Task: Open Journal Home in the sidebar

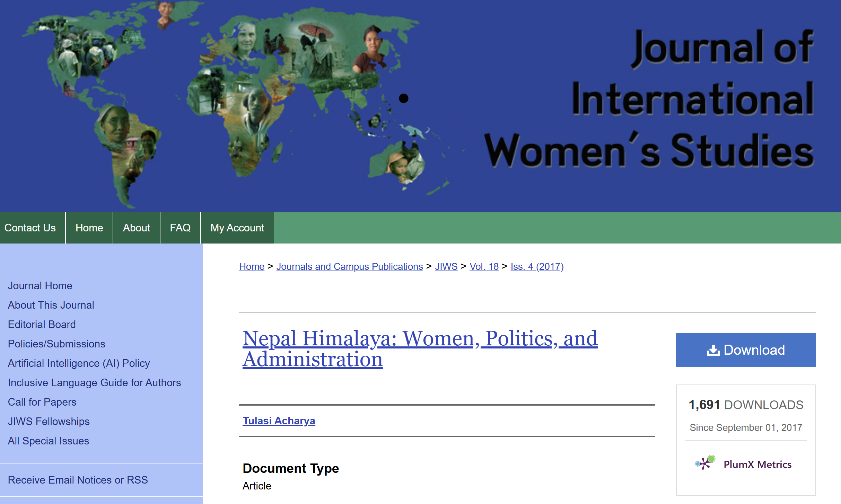Action: pos(40,285)
